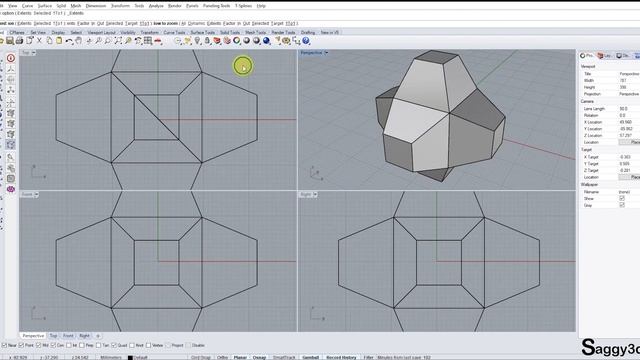Select the Pan hand tool
This screenshot has height=360, width=640.
coord(78,41)
